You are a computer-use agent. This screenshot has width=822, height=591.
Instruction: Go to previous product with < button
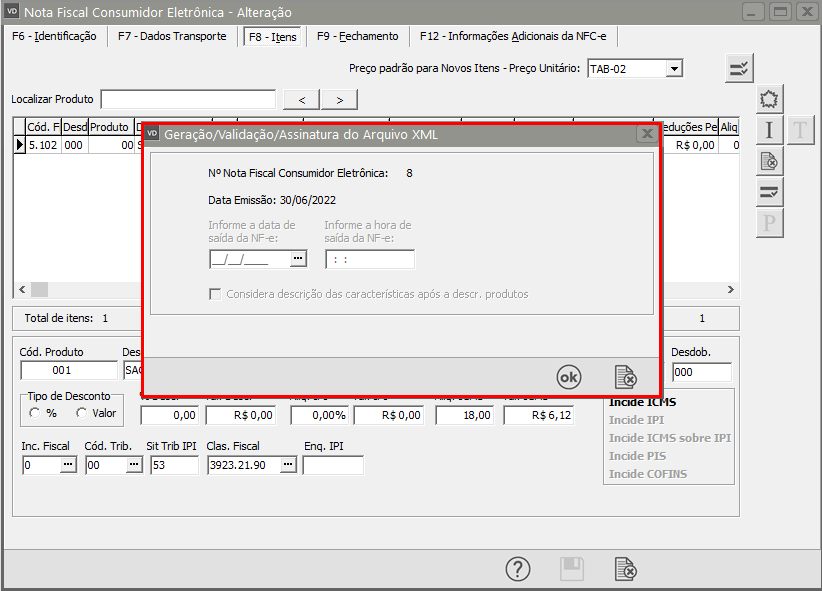(301, 100)
